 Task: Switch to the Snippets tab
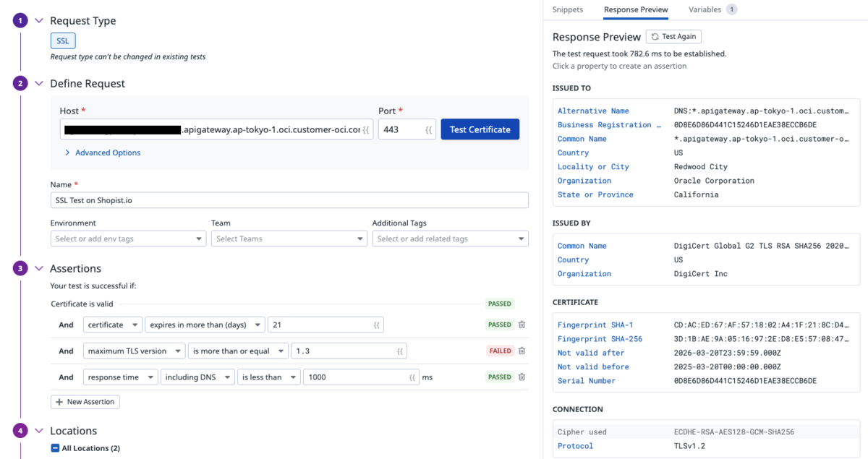click(568, 9)
